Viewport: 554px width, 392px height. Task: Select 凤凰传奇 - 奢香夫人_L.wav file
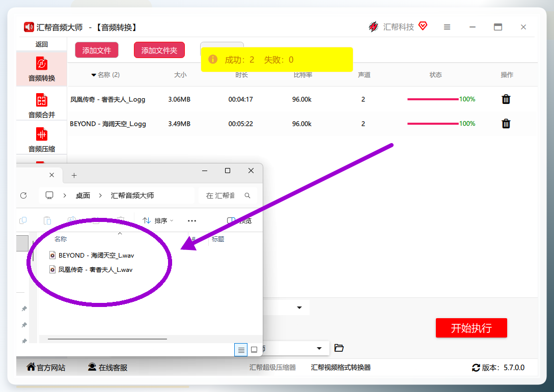[91, 270]
